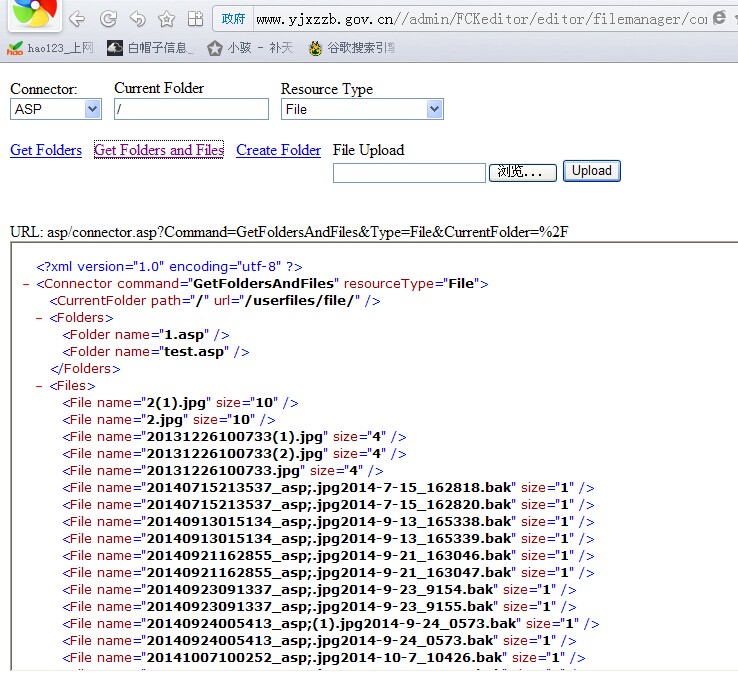Click the IE compatibility icon in the address bar

719,18
